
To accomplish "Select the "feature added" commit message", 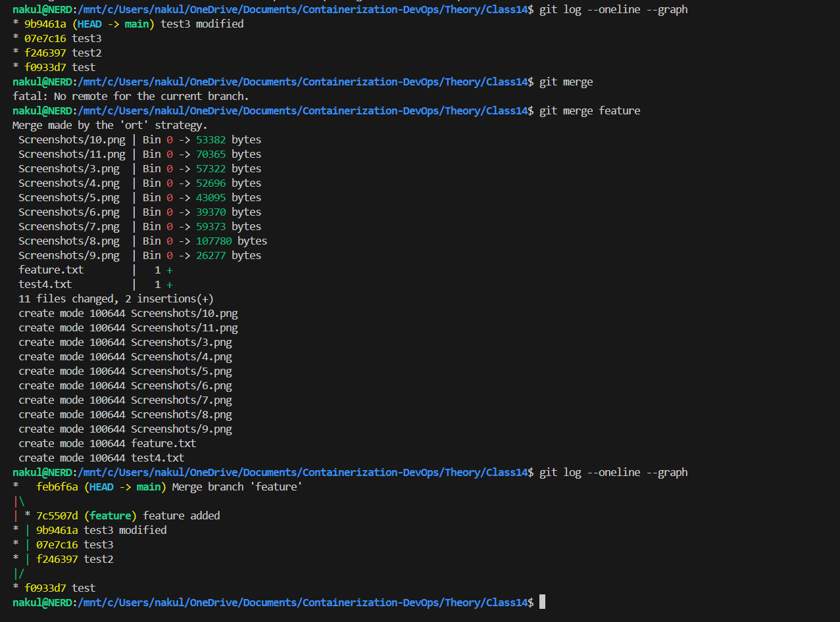I will tap(182, 515).
